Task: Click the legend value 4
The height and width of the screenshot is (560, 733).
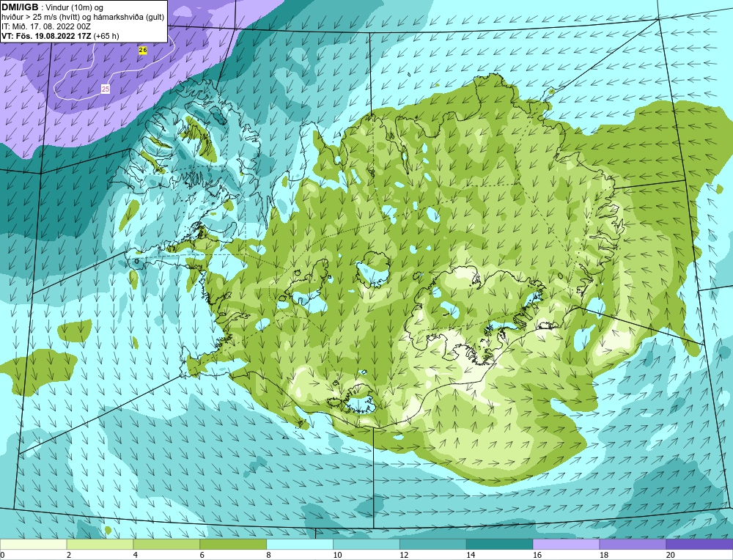Action: (x=136, y=555)
